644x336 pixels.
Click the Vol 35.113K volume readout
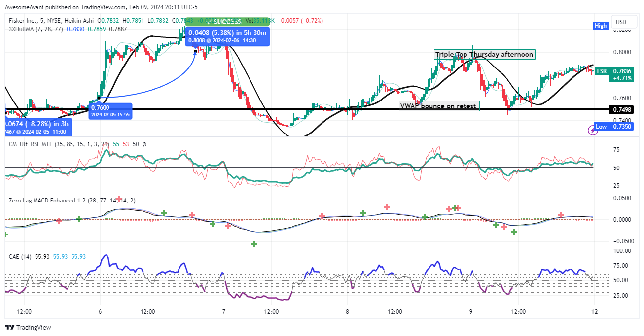coord(260,21)
